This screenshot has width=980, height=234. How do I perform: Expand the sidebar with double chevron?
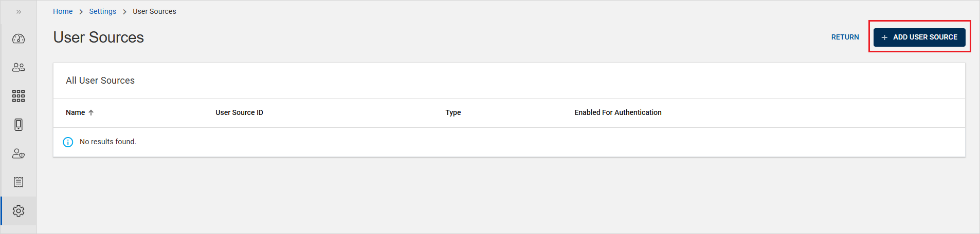tap(19, 11)
